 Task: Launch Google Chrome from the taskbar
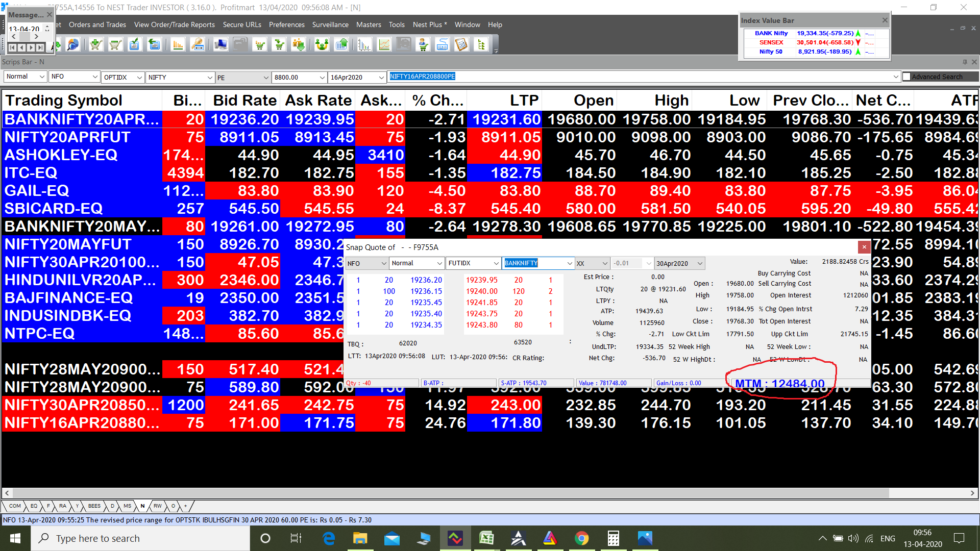point(581,538)
